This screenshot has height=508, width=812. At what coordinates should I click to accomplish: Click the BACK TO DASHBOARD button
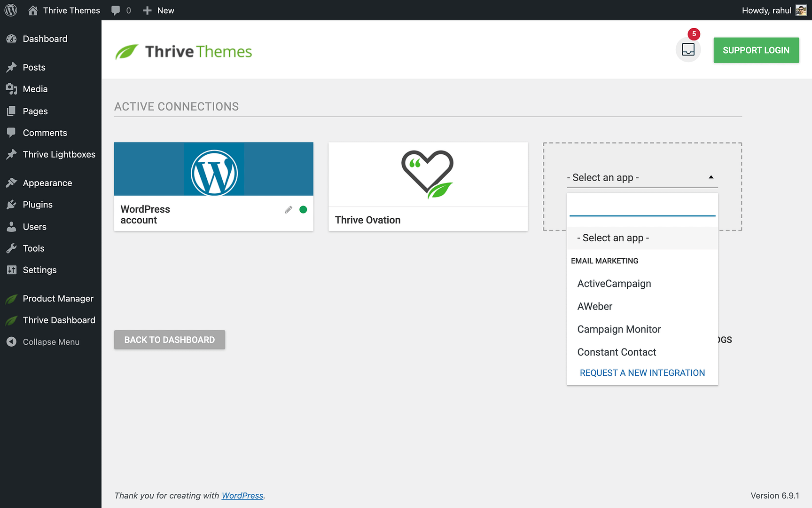click(x=169, y=340)
